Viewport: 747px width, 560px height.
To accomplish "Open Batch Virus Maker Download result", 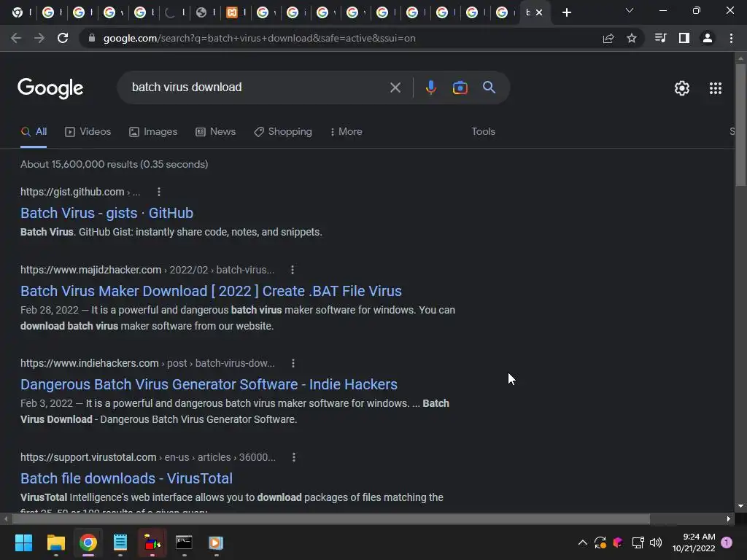I will click(211, 291).
